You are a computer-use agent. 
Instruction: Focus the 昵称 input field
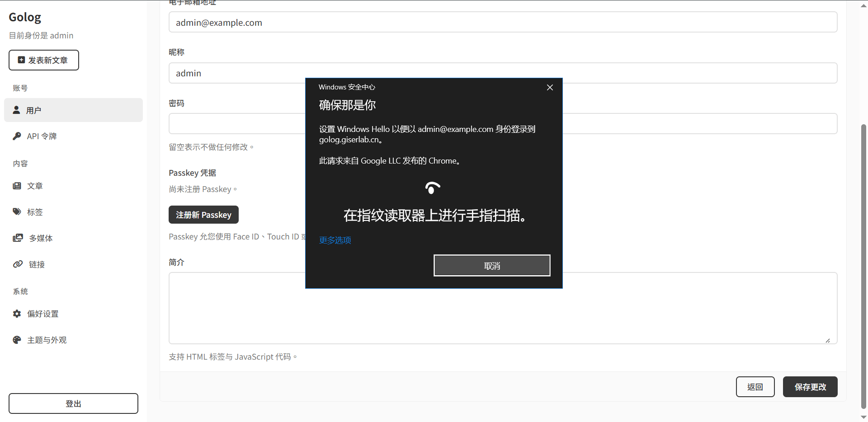click(503, 73)
